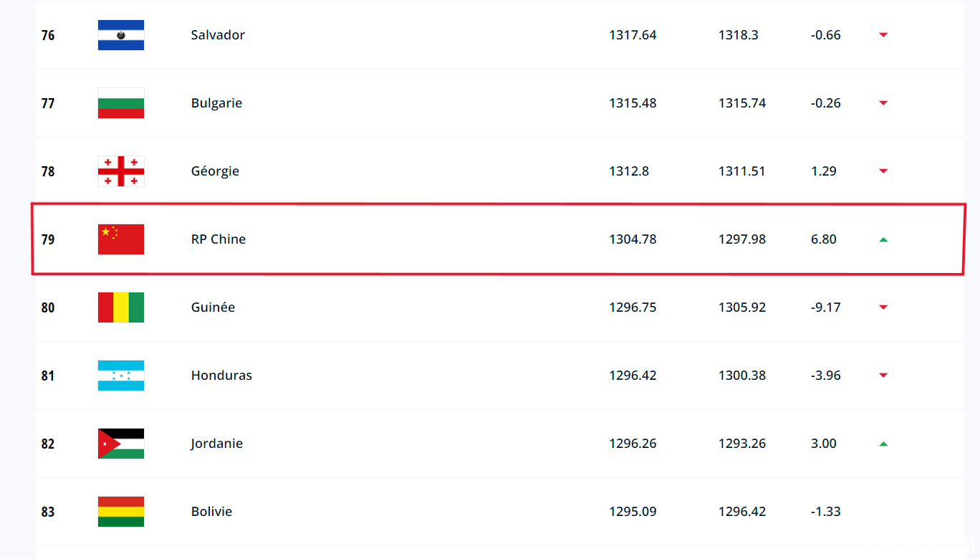Image resolution: width=980 pixels, height=559 pixels.
Task: Click Guinée's previous points value 1305.92
Action: [x=742, y=307]
